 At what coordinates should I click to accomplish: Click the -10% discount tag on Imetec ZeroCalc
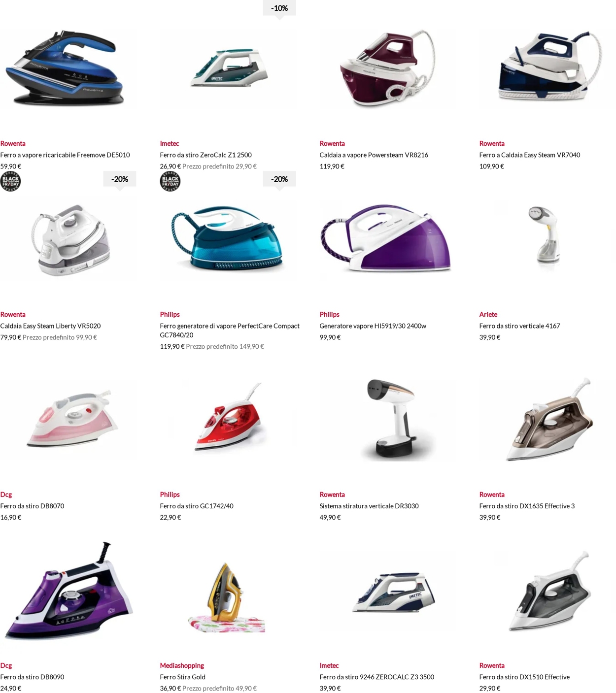pyautogui.click(x=279, y=9)
